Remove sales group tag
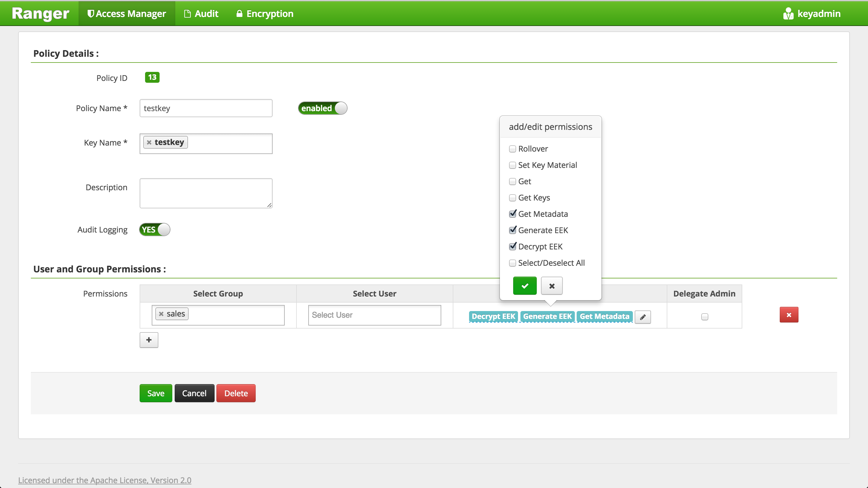This screenshot has width=868, height=488. 161,314
